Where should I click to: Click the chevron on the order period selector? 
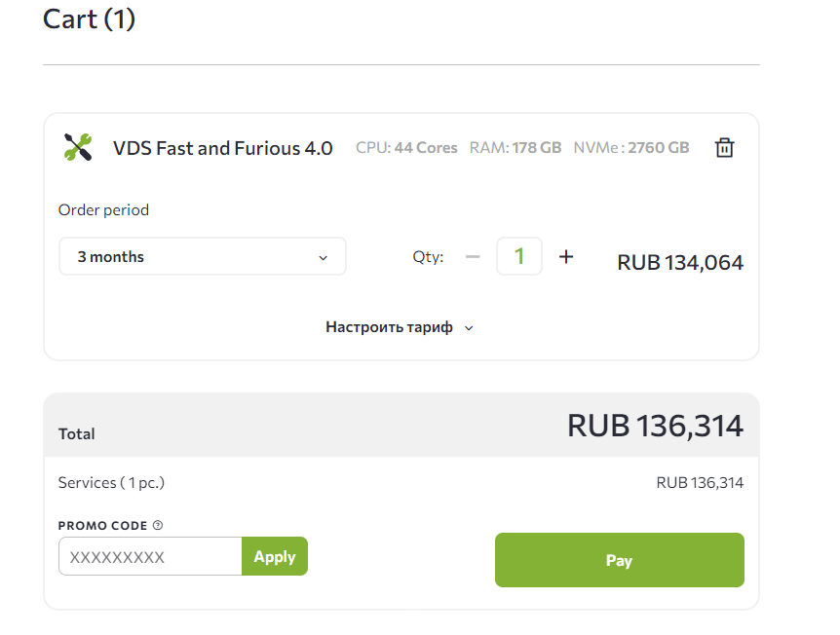click(323, 256)
